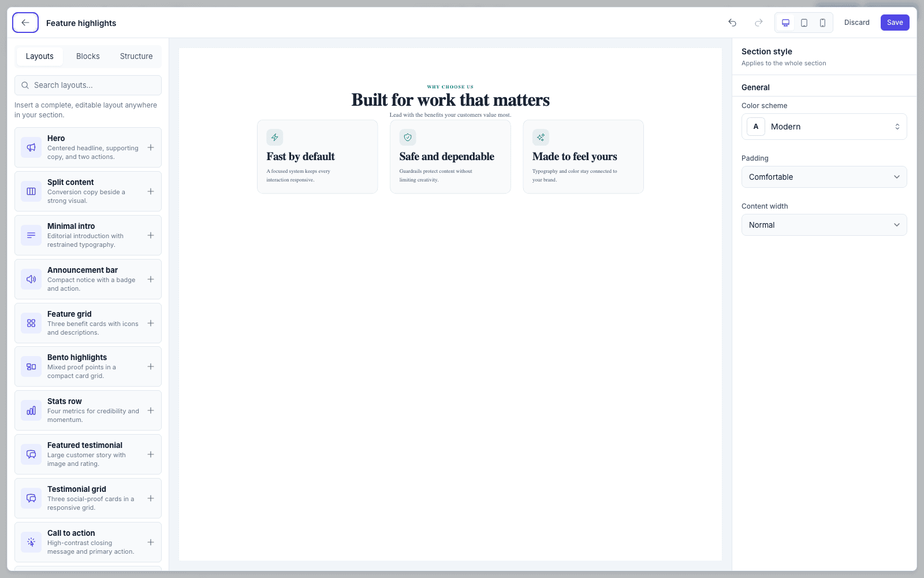This screenshot has height=578, width=924.
Task: Click the Call to action cursor icon
Action: pos(31,542)
